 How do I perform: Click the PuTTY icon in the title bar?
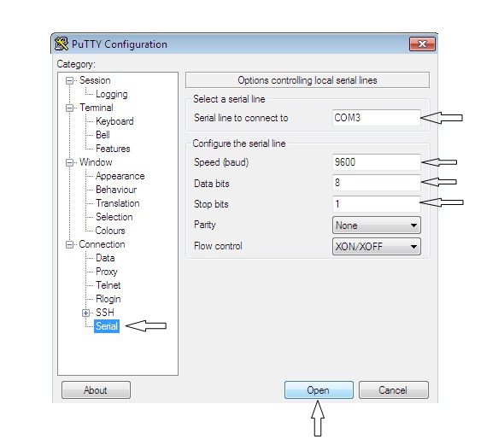pos(61,44)
